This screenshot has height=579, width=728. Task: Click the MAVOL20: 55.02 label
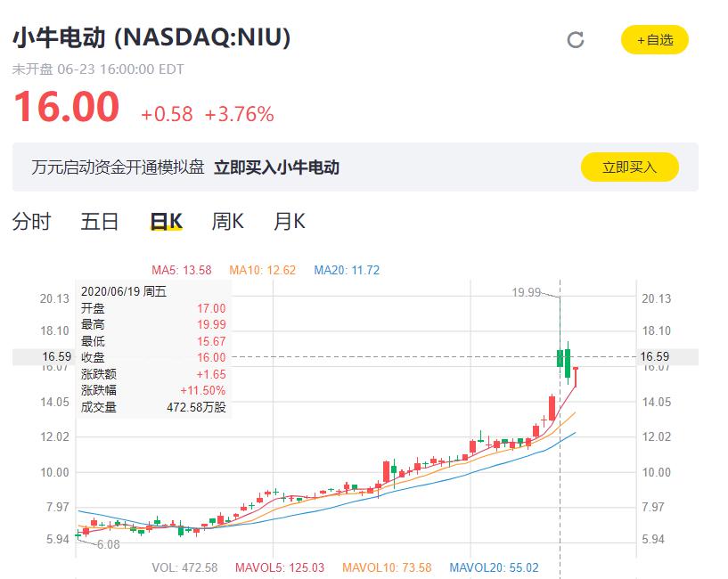(x=494, y=567)
